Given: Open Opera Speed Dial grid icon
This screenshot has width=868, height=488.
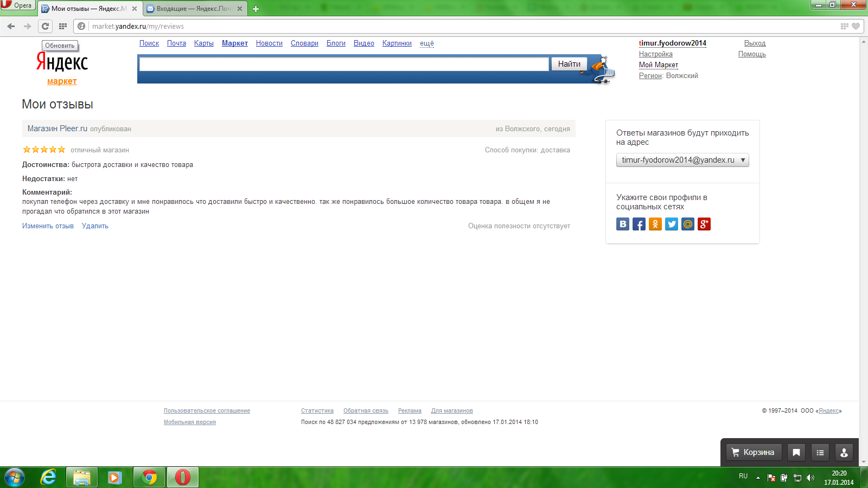Looking at the screenshot, I should [63, 26].
